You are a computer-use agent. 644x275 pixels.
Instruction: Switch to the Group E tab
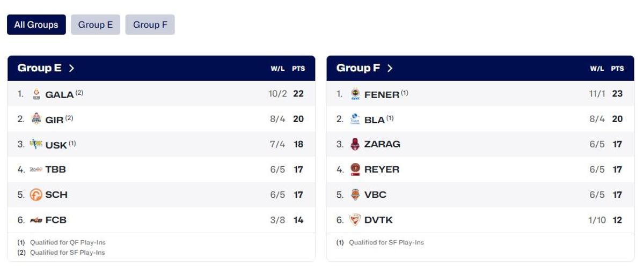tap(96, 25)
